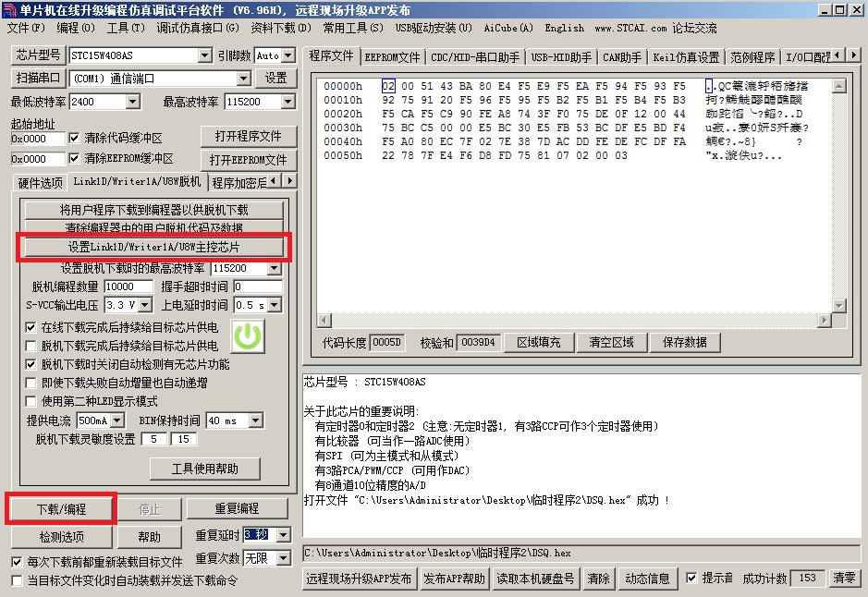
Task: Click the hex view vertical scroll up arrow
Action: click(839, 86)
